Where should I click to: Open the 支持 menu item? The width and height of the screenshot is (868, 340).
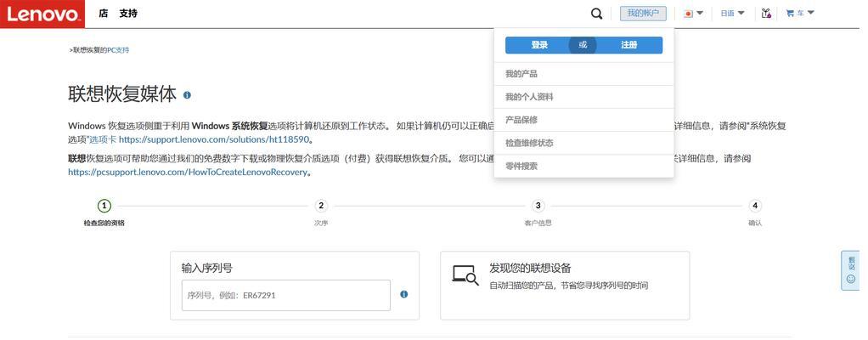(x=128, y=14)
